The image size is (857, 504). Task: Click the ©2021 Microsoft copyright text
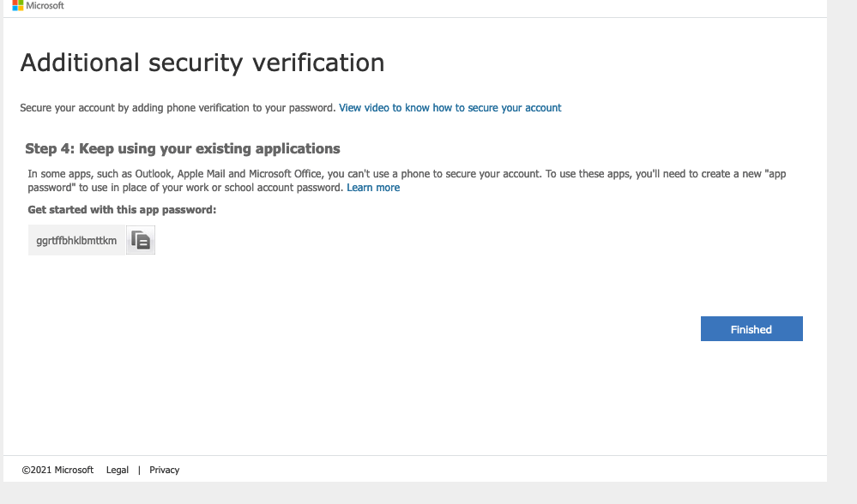click(x=57, y=470)
